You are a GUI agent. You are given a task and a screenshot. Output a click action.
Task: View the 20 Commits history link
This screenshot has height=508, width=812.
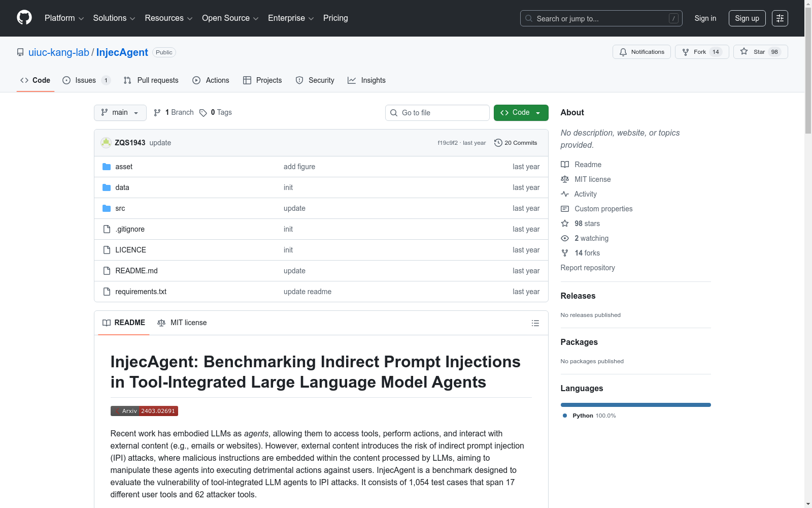pyautogui.click(x=516, y=143)
